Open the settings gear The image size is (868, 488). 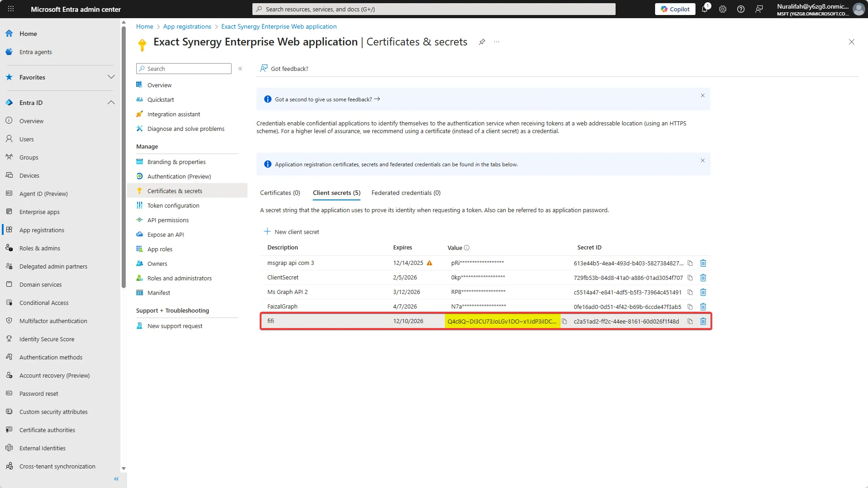click(x=722, y=9)
